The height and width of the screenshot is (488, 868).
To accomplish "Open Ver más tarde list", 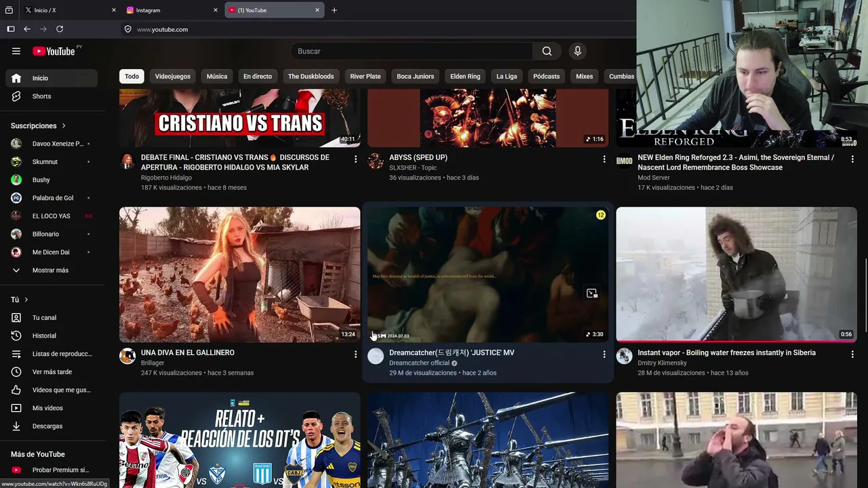I will pos(52,372).
